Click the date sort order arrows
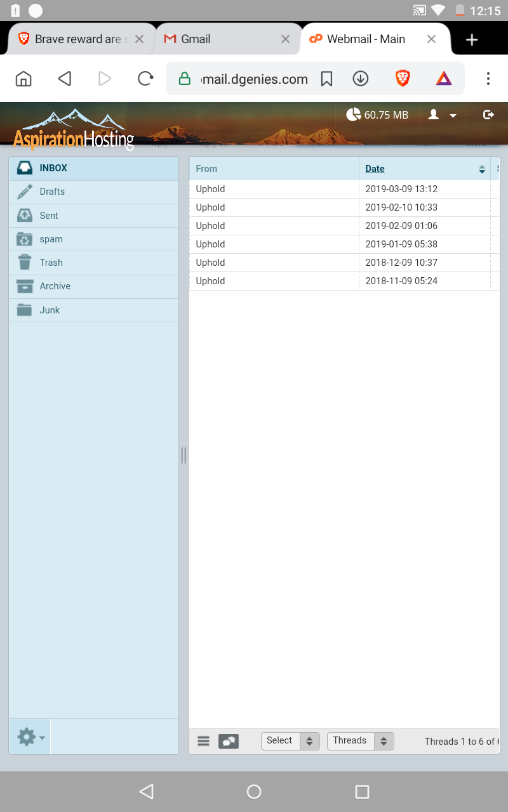 click(x=481, y=169)
